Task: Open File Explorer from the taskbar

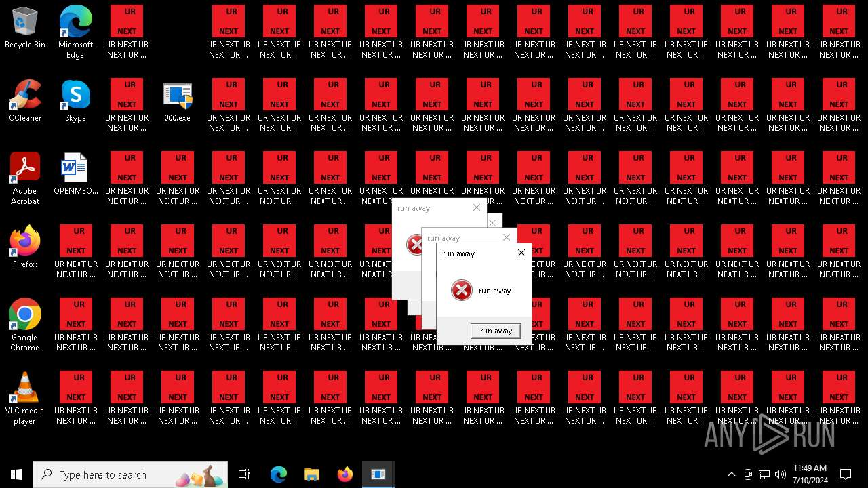Action: click(311, 474)
